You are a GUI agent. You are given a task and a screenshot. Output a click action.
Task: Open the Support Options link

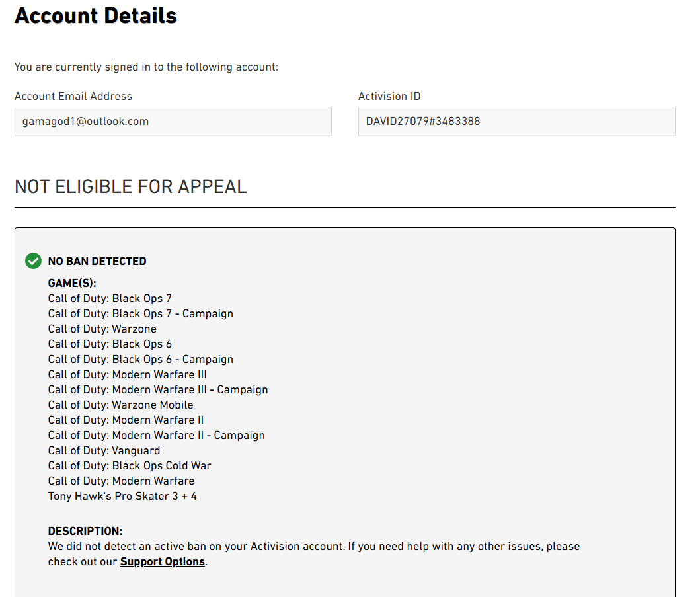(x=162, y=562)
